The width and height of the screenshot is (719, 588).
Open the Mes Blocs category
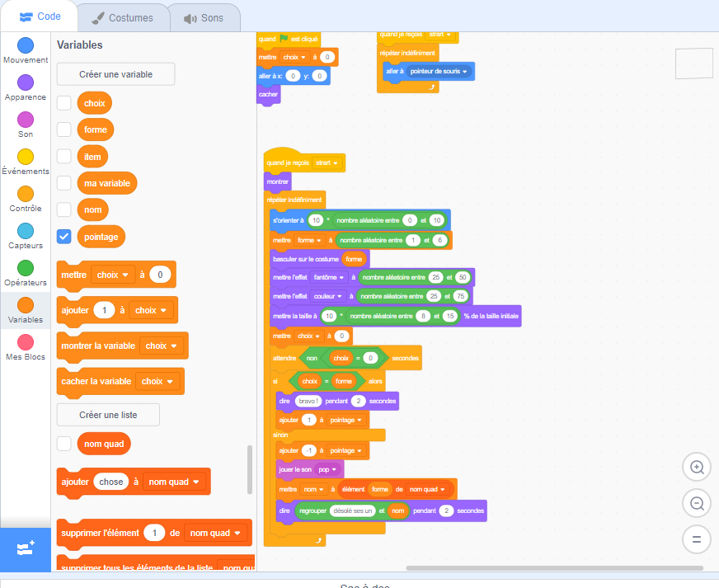(26, 348)
